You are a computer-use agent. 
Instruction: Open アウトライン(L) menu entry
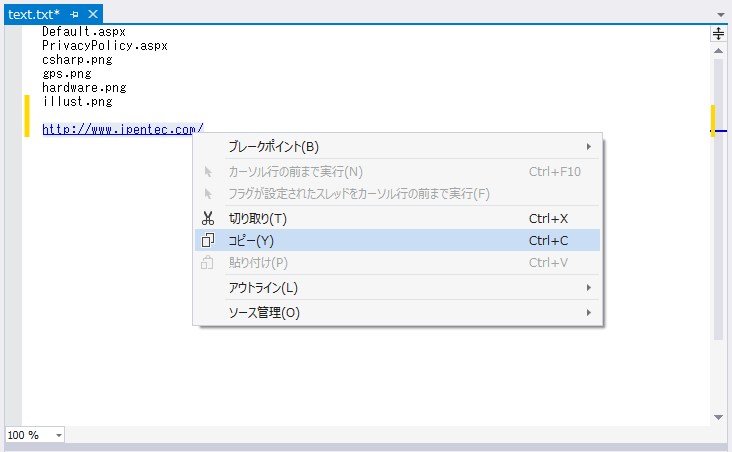tap(397, 288)
